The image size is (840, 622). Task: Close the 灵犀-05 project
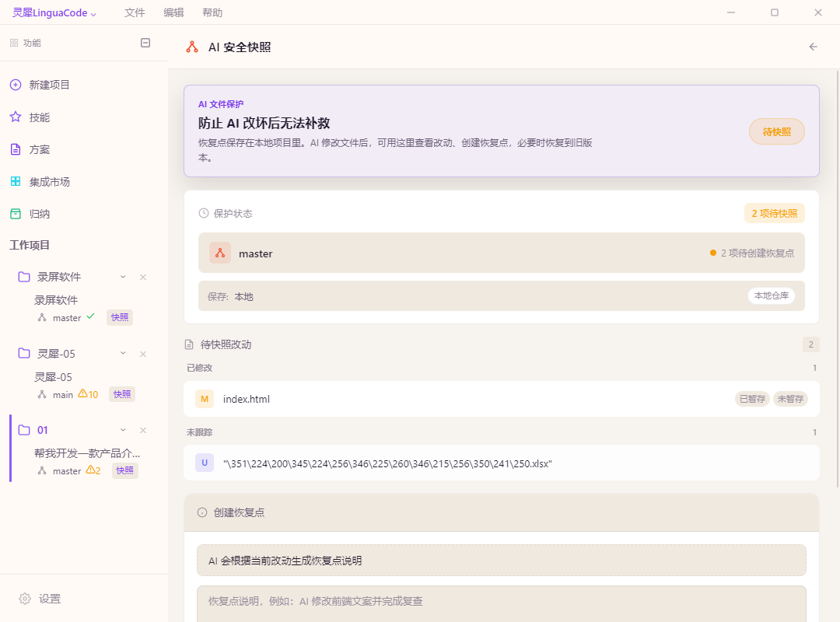(143, 354)
